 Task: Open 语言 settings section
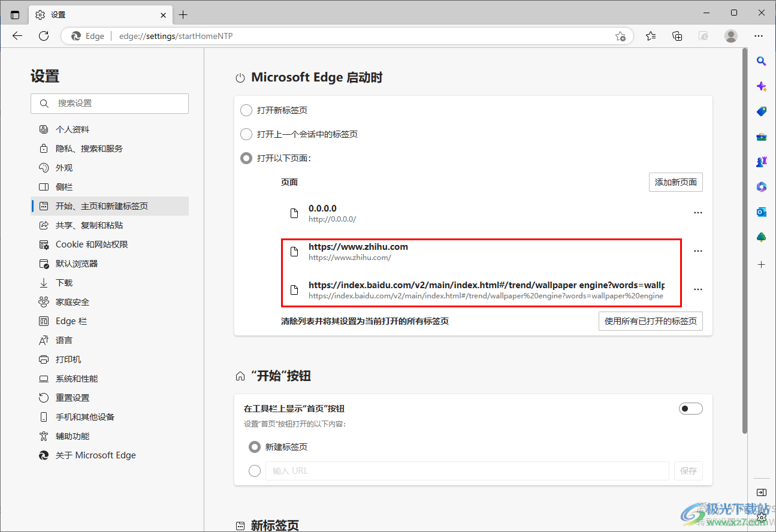[110, 340]
